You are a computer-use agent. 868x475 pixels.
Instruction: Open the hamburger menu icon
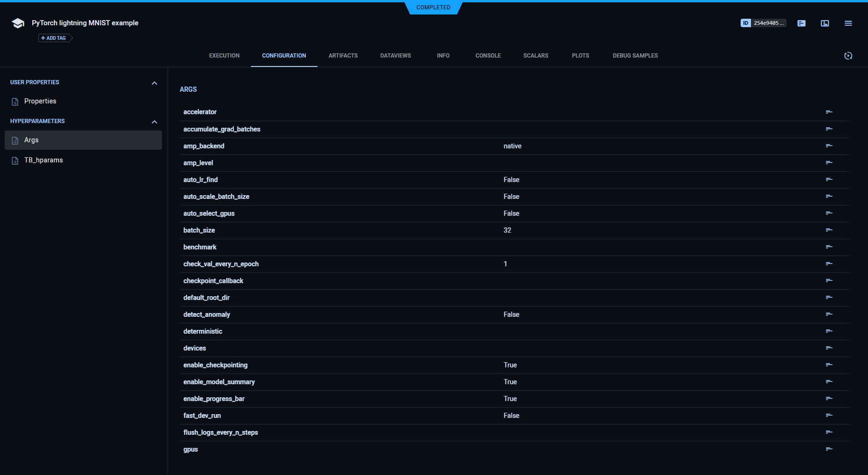click(x=848, y=23)
